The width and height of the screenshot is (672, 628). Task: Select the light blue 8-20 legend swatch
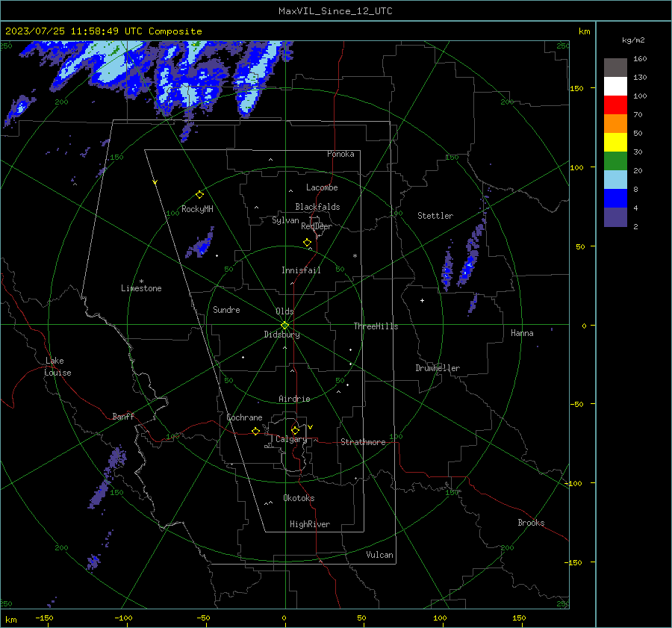click(x=615, y=180)
